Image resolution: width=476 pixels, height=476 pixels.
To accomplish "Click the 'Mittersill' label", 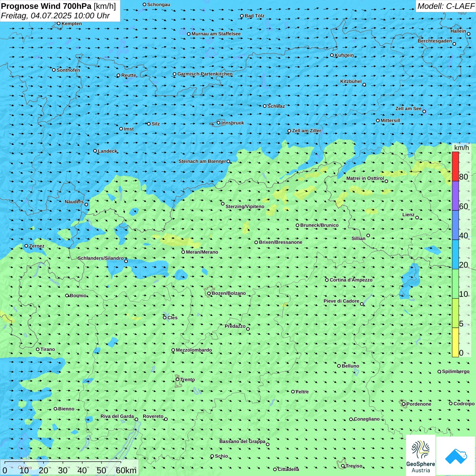I will [x=390, y=120].
